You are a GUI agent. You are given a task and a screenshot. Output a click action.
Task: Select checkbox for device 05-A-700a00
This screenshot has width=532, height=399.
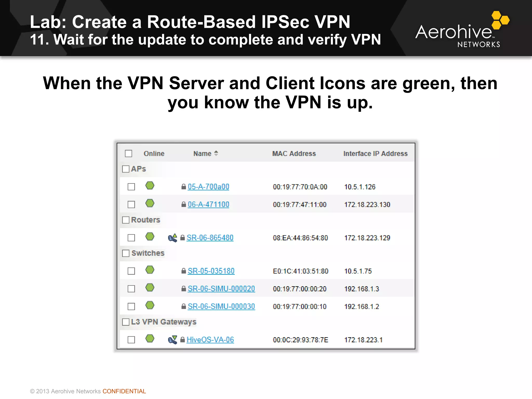coord(131,187)
